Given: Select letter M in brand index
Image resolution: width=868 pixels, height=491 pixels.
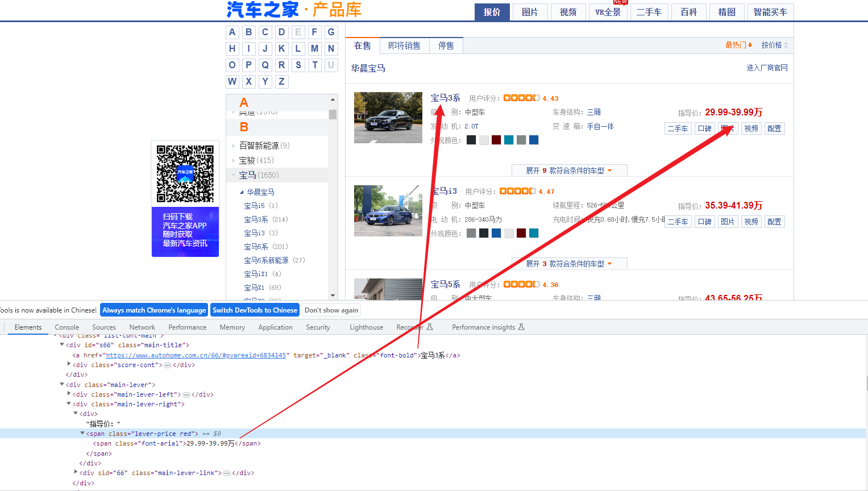Looking at the screenshot, I should (314, 49).
